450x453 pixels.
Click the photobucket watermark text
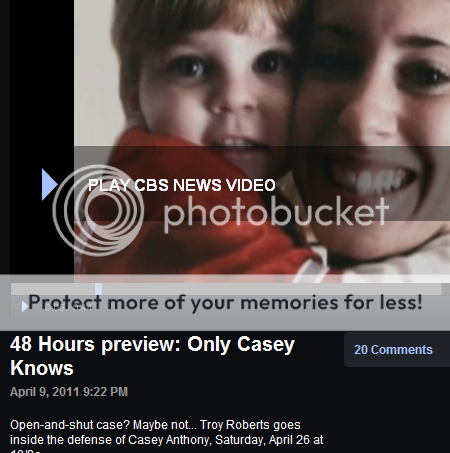(276, 213)
